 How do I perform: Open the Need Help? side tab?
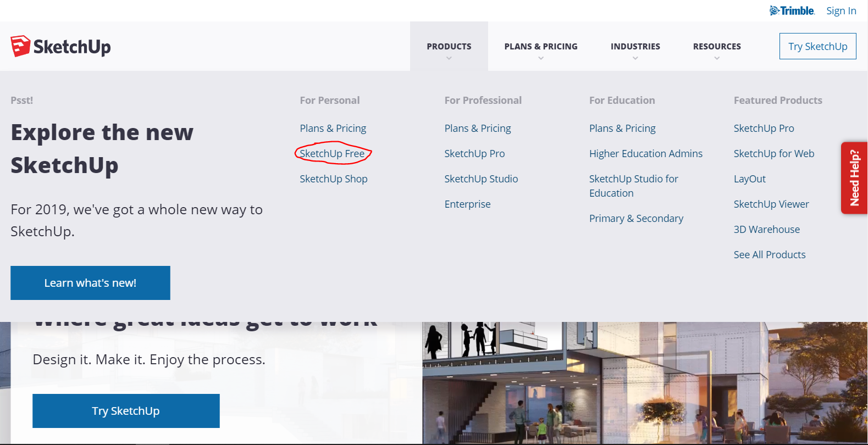click(854, 178)
